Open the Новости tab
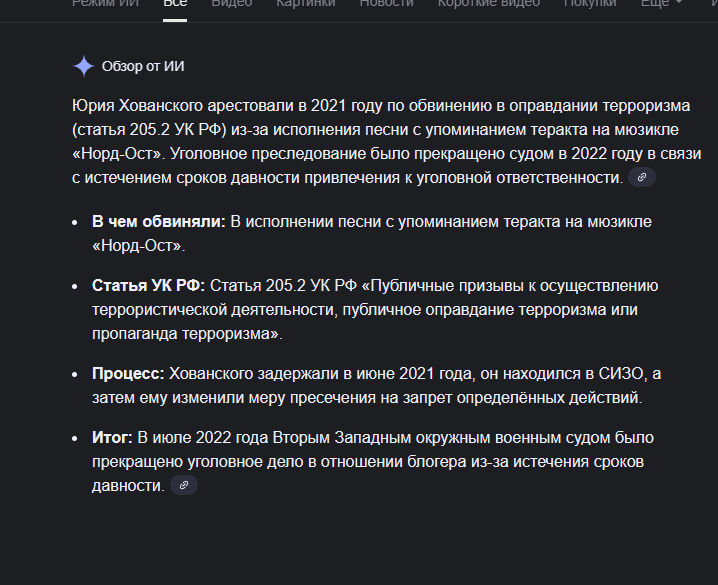 tap(386, 4)
